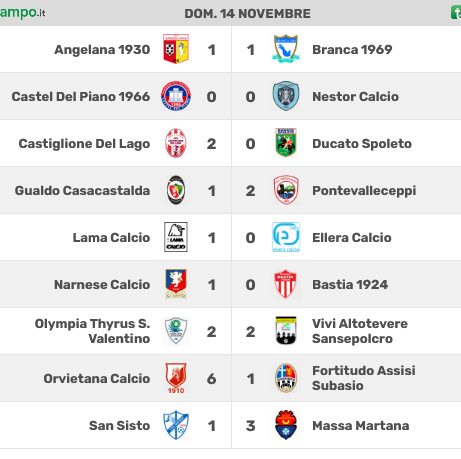Open the Pontevalleceppi team link
The image size is (461, 459).
(364, 191)
